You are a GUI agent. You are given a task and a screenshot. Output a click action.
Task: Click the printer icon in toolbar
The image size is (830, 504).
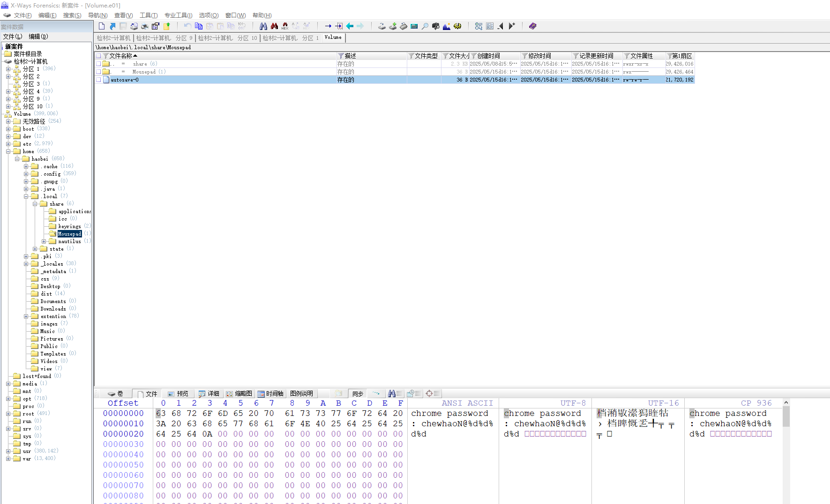pos(145,26)
